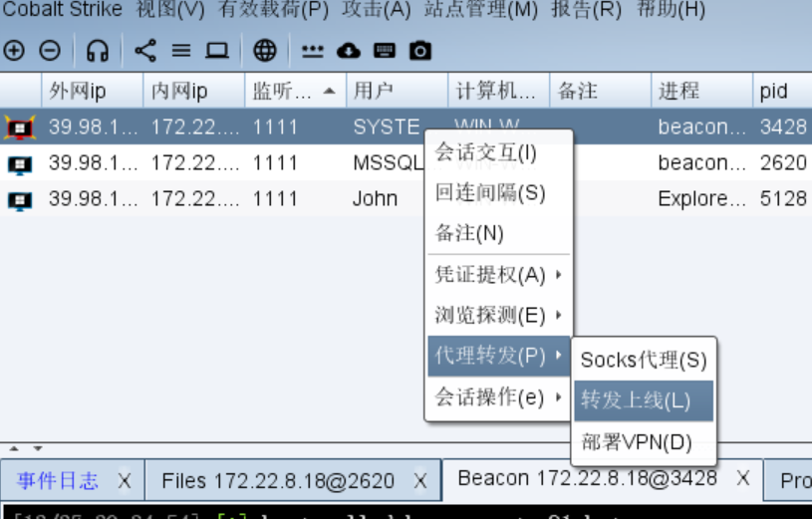Viewport: 812px width, 519px height.
Task: Open downloads cloud icon
Action: coord(349,51)
